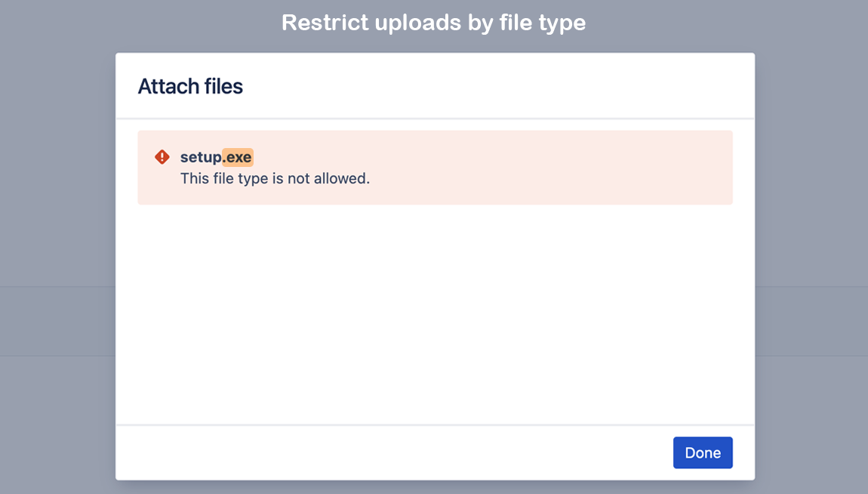Click the dimmed backdrop right of dialog
The image size is (868, 494).
point(811,227)
